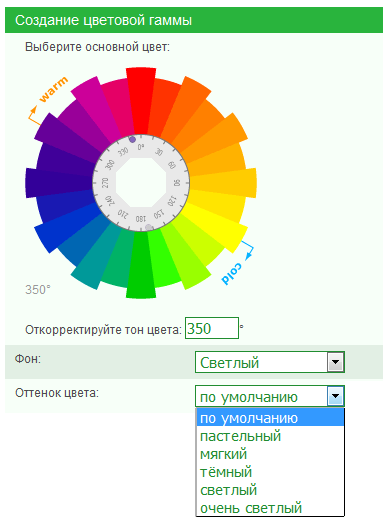Image resolution: width=390 pixels, height=526 pixels.
Task: Pick the magenta segment near warm label
Action: (x=97, y=107)
